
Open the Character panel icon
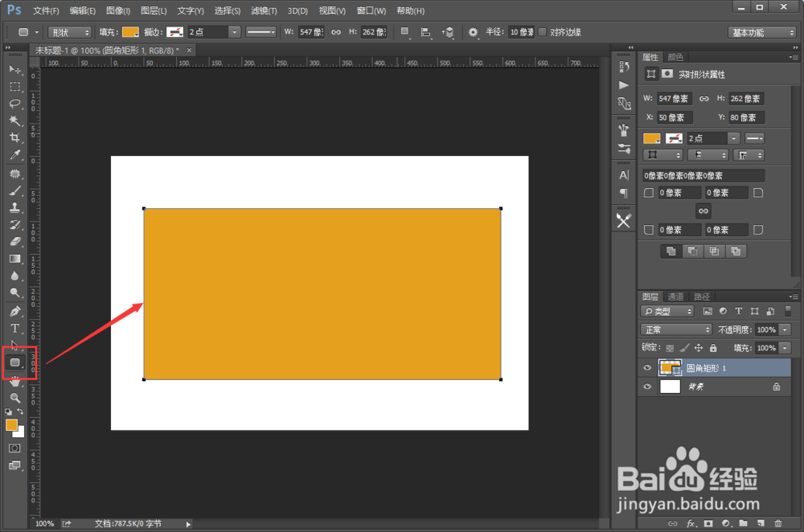[x=624, y=175]
